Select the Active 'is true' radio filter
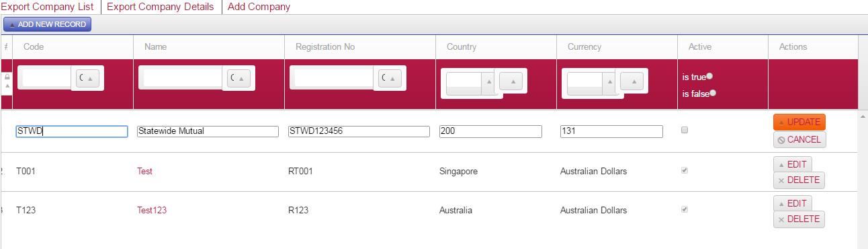 coord(710,77)
